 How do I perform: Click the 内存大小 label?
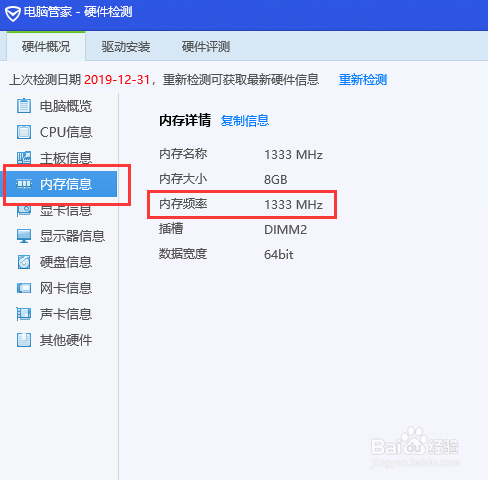(x=183, y=179)
